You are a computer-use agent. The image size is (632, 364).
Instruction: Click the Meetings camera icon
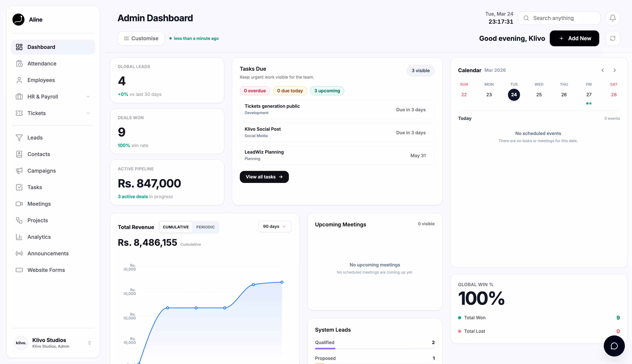click(19, 204)
